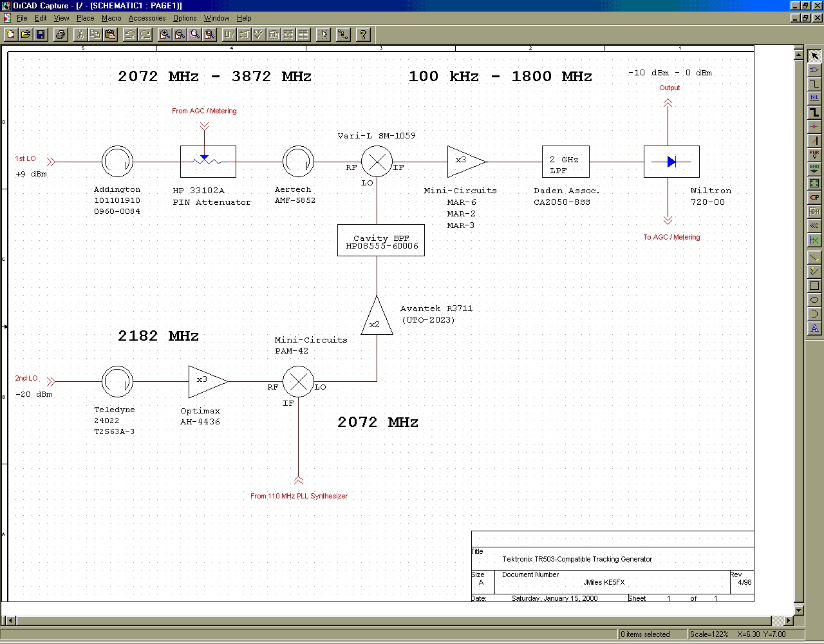Open the Help menu
This screenshot has height=644, width=824.
click(x=244, y=18)
